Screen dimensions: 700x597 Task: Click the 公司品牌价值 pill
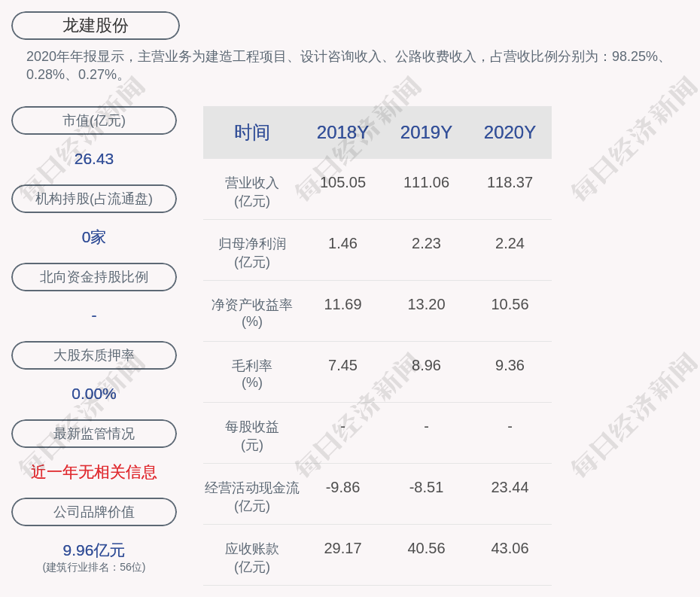coord(94,512)
